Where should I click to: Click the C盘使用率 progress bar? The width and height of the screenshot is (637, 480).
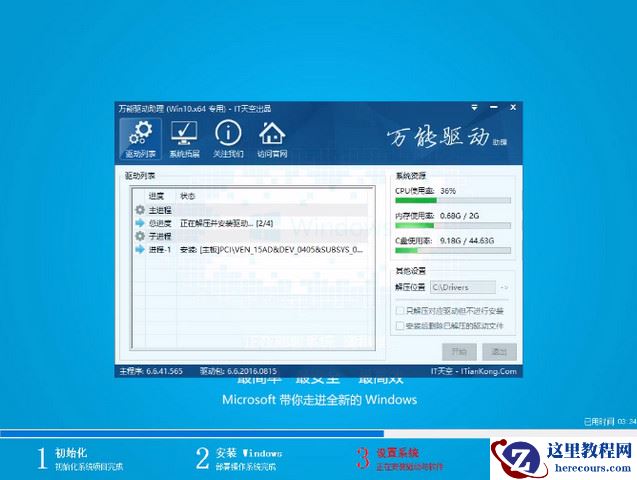(x=453, y=251)
